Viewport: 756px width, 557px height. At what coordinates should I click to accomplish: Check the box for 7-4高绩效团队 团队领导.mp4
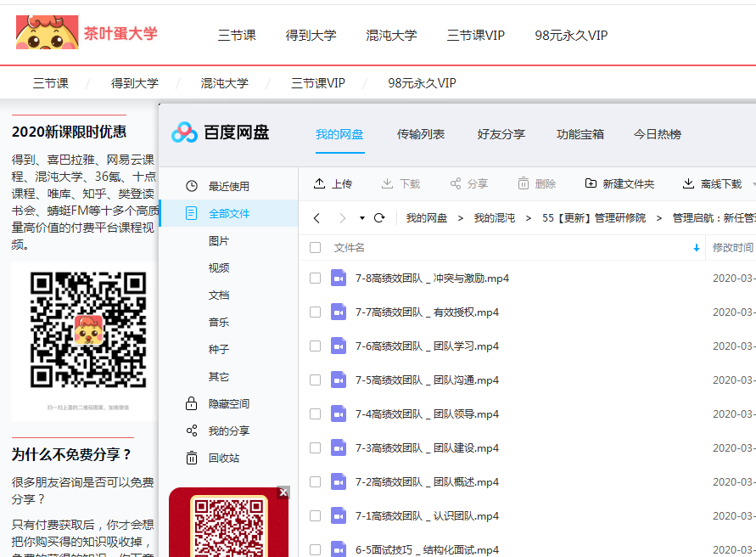[x=316, y=414]
